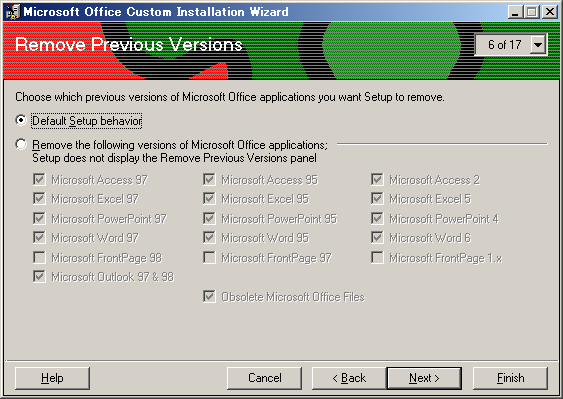Image resolution: width=563 pixels, height=399 pixels.
Task: Close the Custom Installation Wizard window
Action: (550, 12)
